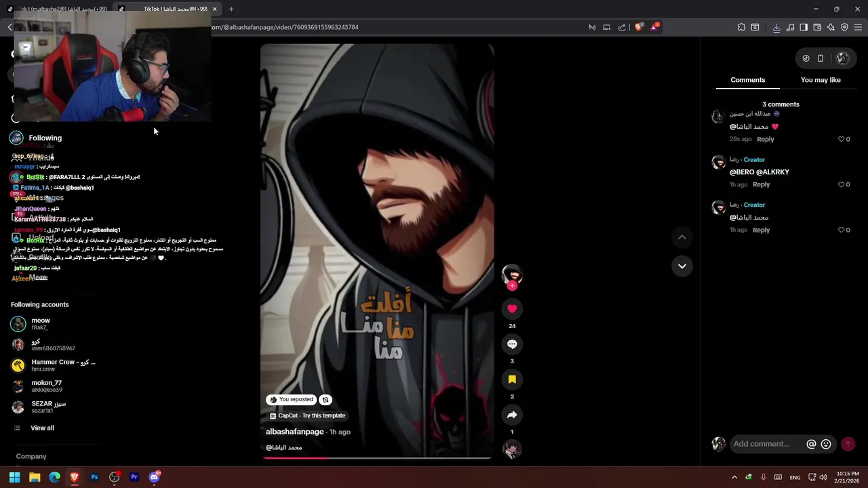Open Brave Rewards triangle icon

tap(654, 27)
